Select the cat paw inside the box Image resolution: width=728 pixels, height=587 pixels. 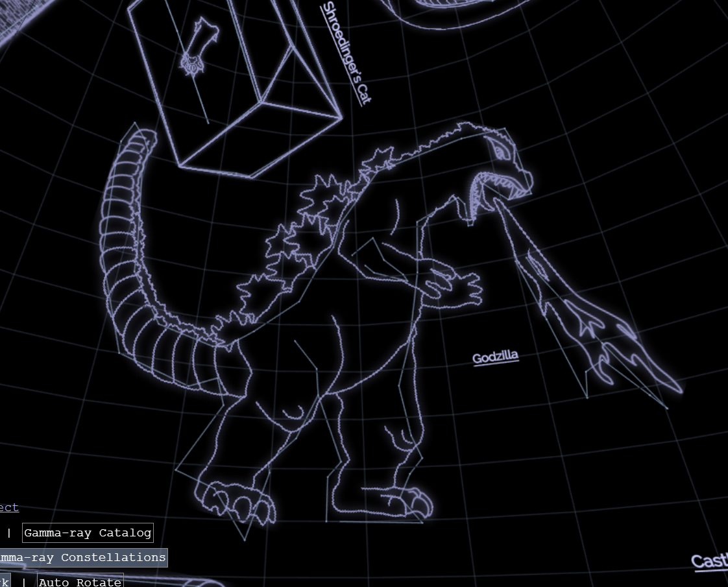[x=197, y=49]
